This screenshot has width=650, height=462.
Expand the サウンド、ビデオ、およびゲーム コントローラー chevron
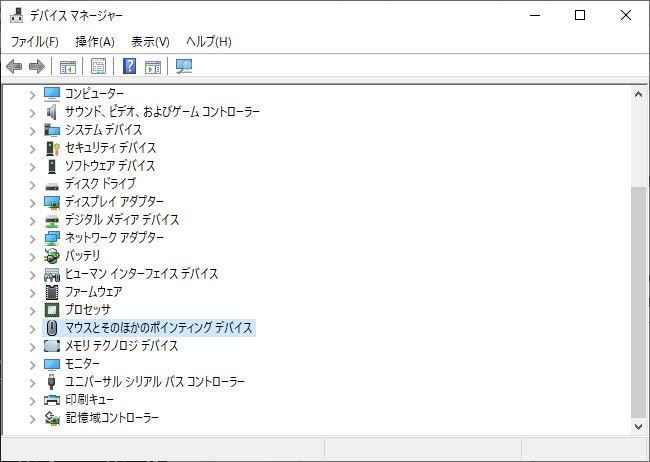coord(32,113)
